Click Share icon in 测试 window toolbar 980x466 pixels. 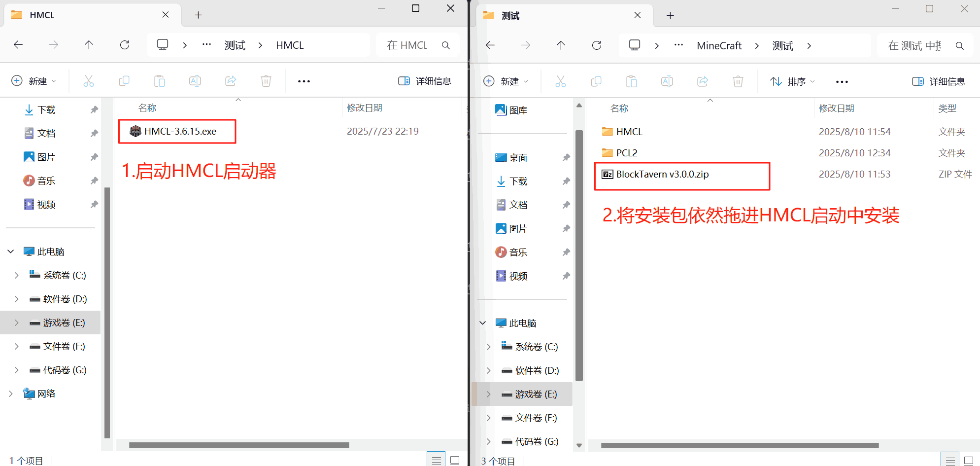(703, 81)
